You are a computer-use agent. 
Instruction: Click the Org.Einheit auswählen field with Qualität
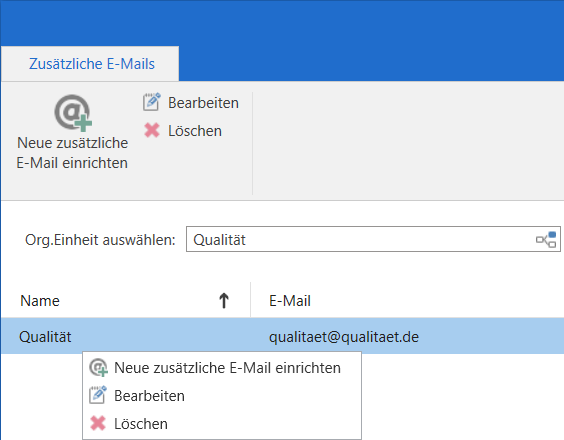click(373, 239)
